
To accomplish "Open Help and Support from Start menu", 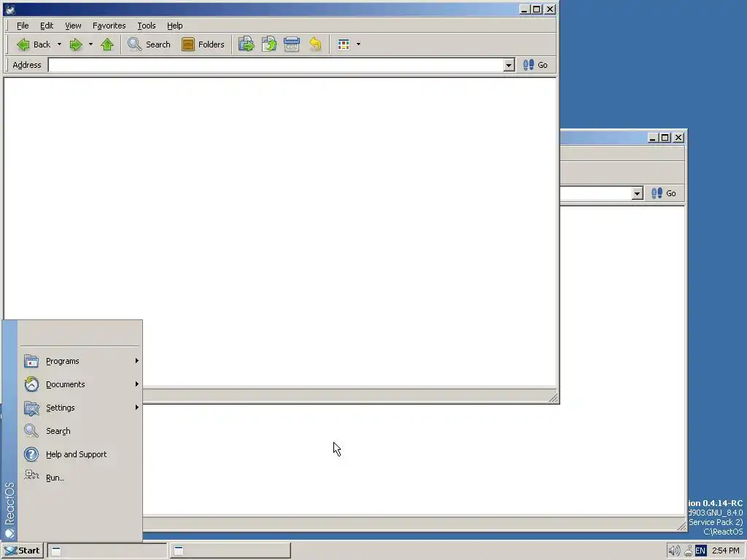I will tap(80, 454).
